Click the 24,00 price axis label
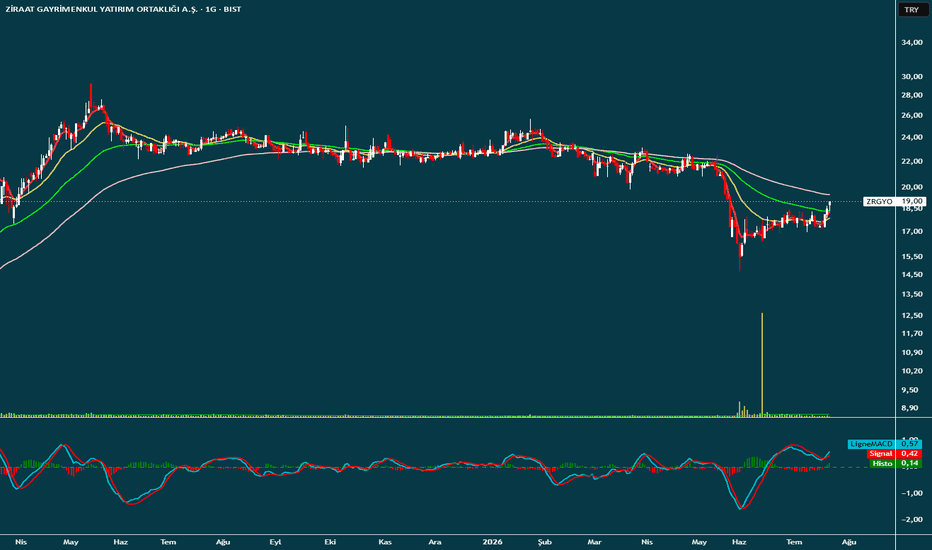 (x=912, y=137)
